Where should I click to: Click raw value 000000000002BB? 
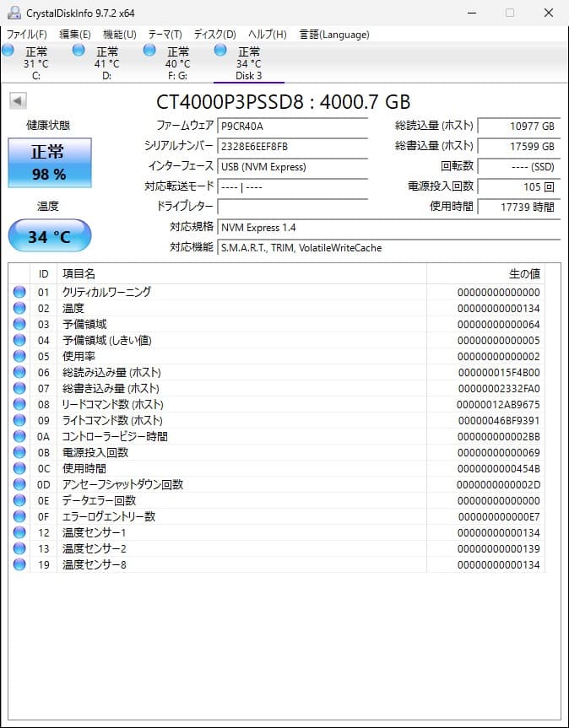499,436
